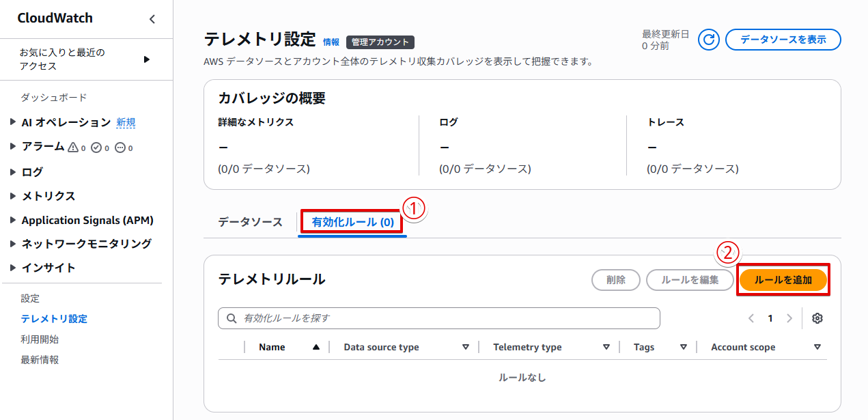Click the トレース coverage label
Image resolution: width=868 pixels, height=420 pixels.
666,122
